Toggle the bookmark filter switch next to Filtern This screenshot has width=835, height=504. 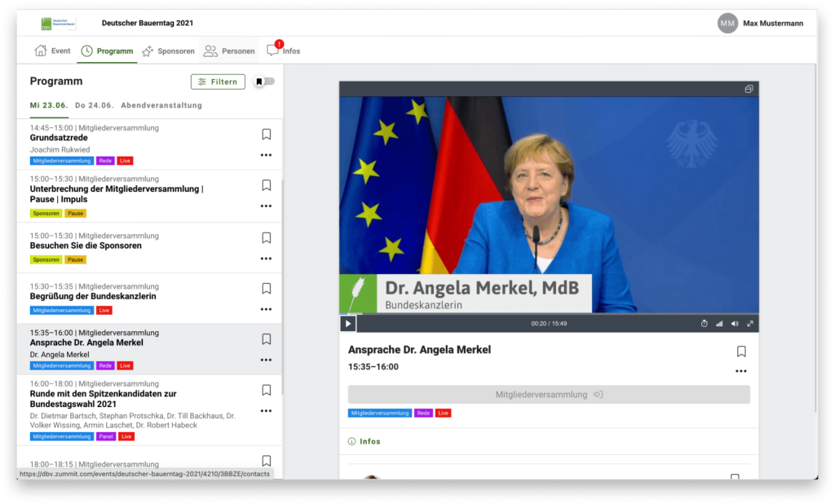[x=263, y=82]
